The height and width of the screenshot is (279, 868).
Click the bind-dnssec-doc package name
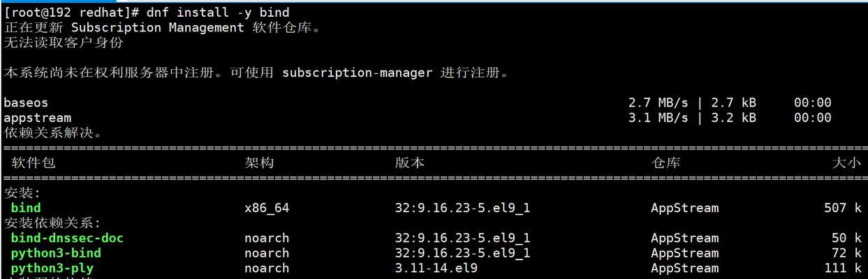click(67, 238)
